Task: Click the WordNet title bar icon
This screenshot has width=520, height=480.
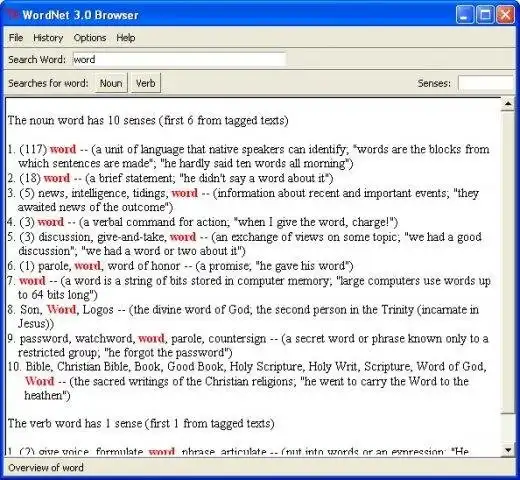Action: (x=13, y=14)
